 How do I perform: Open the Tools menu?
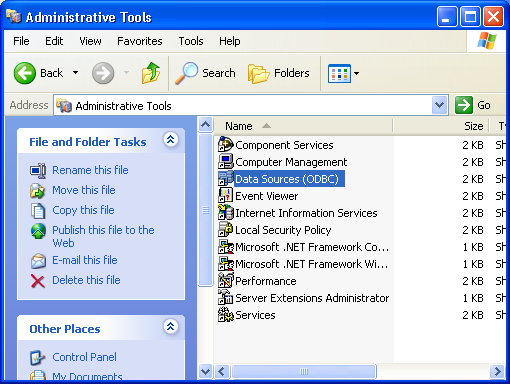tap(191, 41)
